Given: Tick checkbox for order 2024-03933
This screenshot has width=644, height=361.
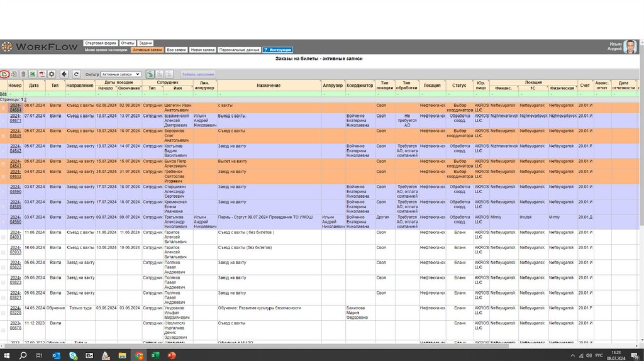Looking at the screenshot, I should click(3, 252).
